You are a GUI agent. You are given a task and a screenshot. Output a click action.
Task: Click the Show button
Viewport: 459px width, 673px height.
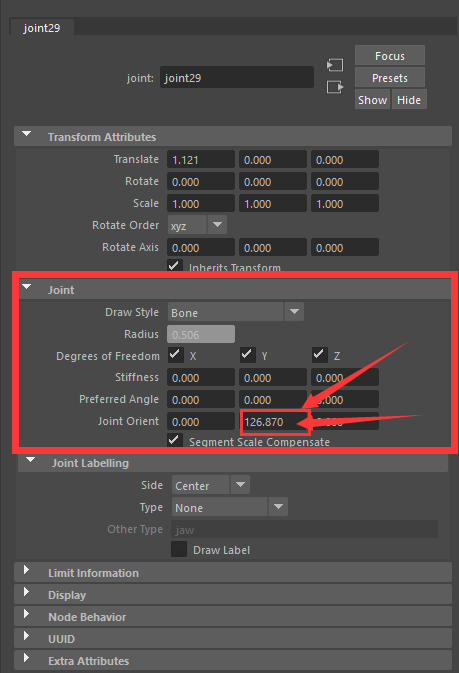[x=372, y=100]
